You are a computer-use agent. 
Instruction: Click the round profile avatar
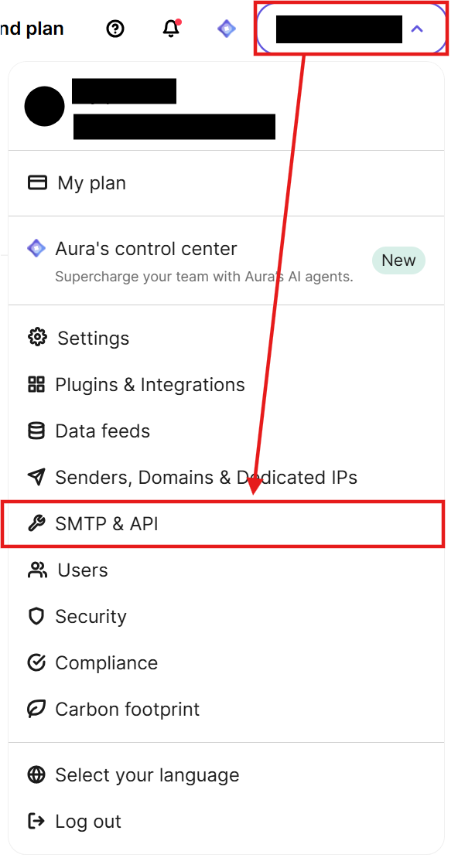point(44,107)
